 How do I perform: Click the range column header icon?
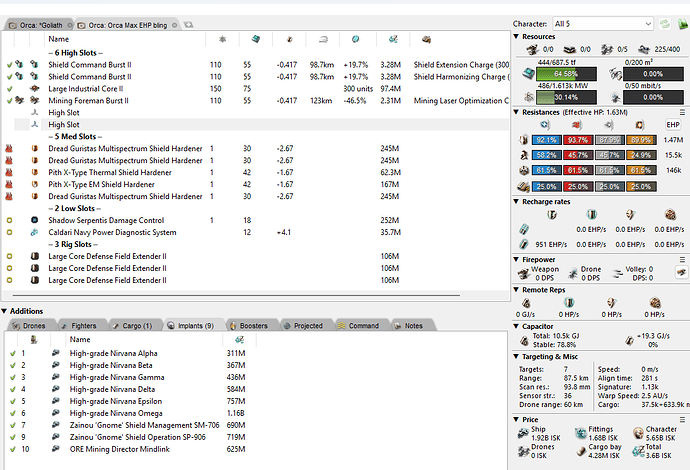coord(323,39)
